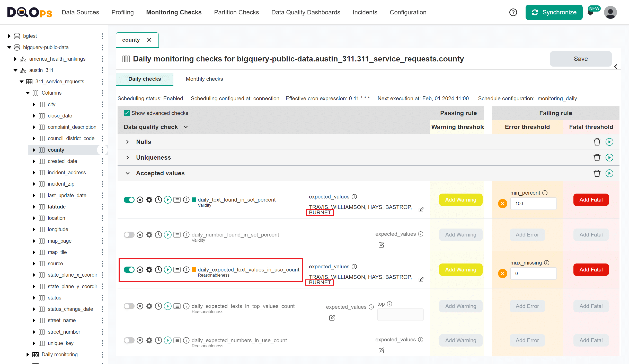Switch to the Monthly checks tab

pos(204,79)
